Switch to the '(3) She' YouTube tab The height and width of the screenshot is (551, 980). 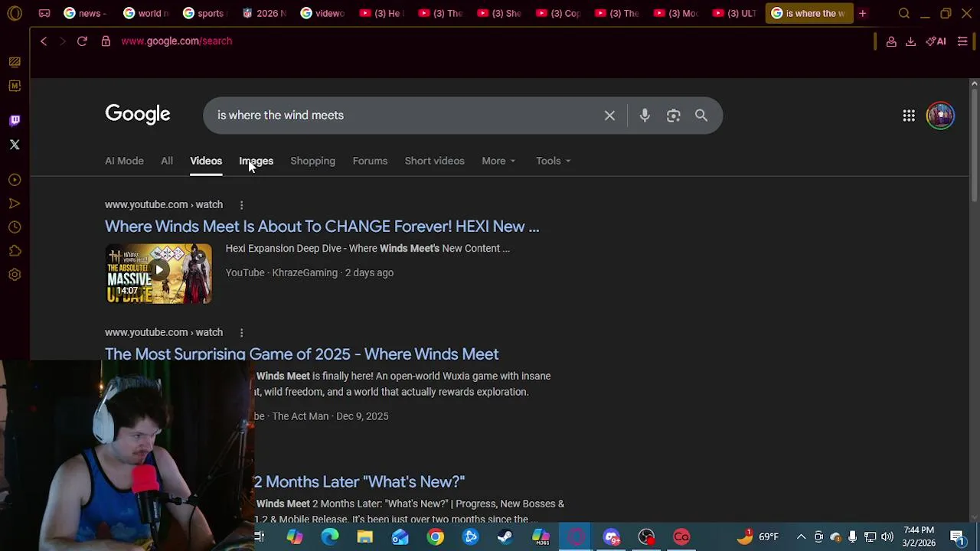(x=499, y=13)
